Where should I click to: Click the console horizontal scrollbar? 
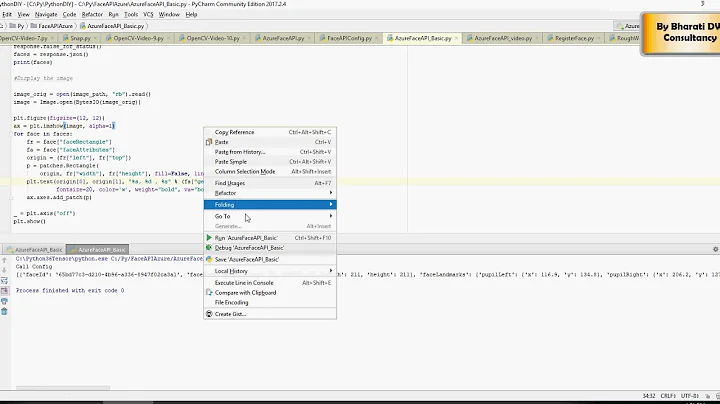pos(63,388)
